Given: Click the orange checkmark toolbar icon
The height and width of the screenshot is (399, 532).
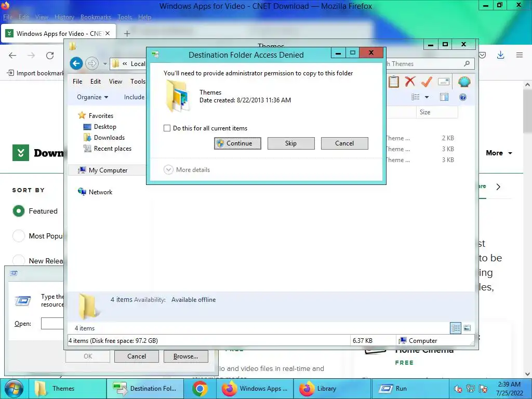Looking at the screenshot, I should [x=427, y=82].
